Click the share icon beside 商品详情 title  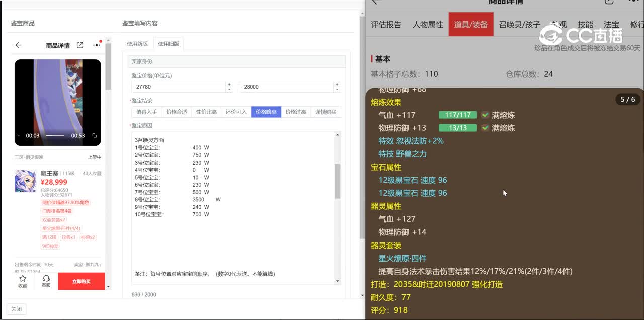pos(80,45)
